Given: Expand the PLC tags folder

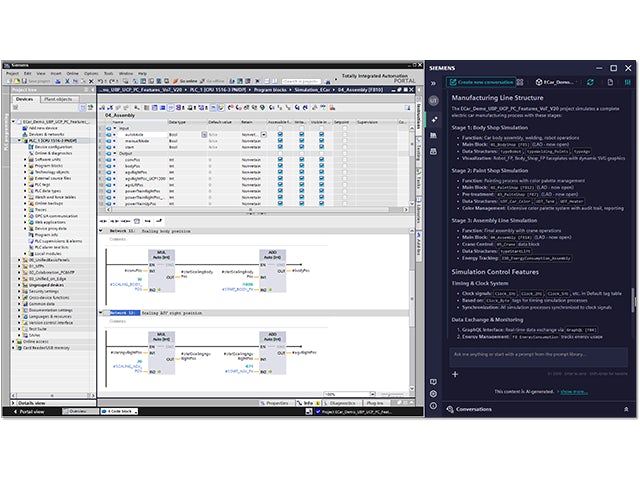Looking at the screenshot, I should [x=25, y=184].
